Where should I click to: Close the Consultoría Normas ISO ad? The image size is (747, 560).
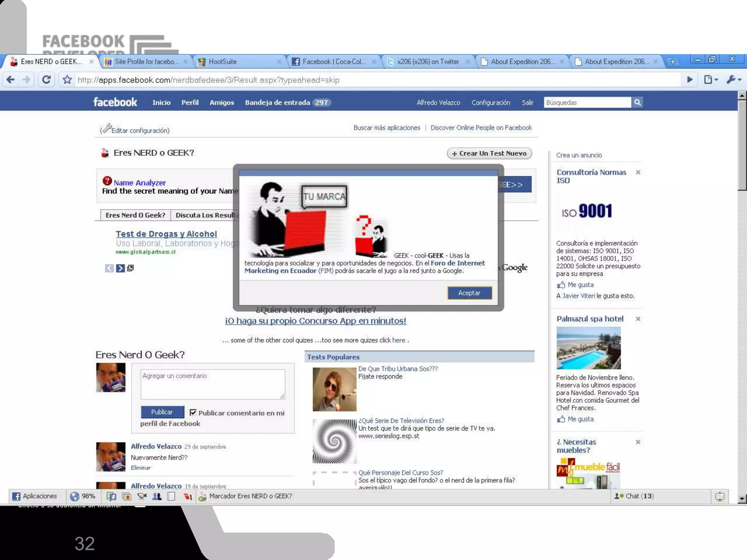638,172
